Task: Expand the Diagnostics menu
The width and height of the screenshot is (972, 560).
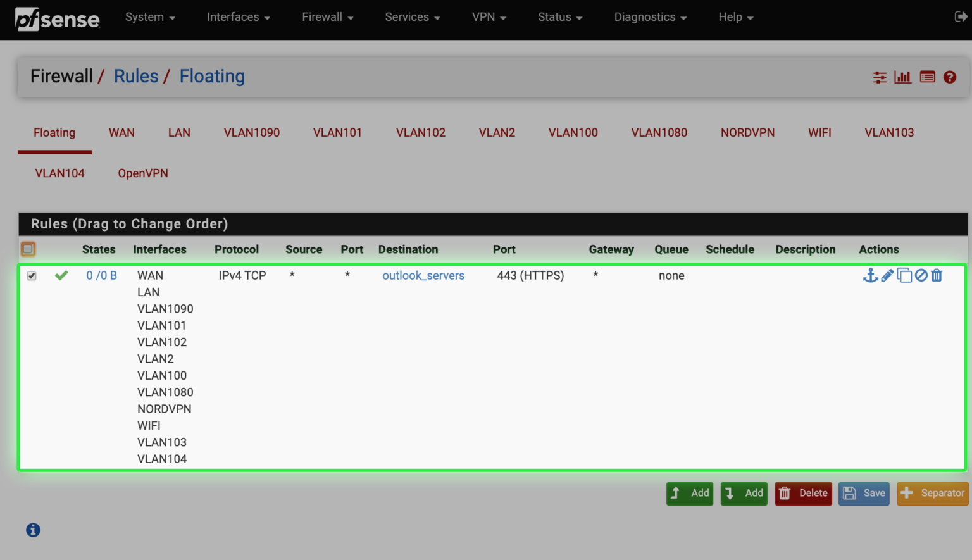Action: [x=650, y=17]
